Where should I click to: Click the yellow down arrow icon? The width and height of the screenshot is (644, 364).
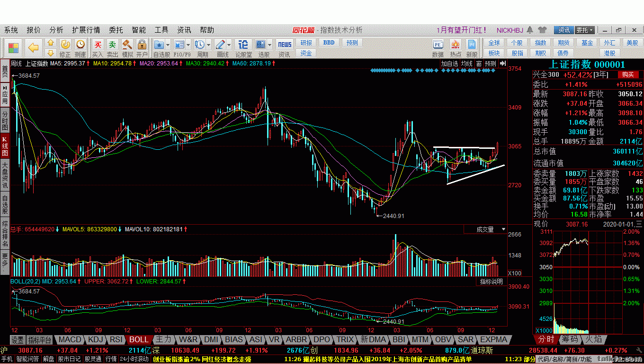coord(51,52)
